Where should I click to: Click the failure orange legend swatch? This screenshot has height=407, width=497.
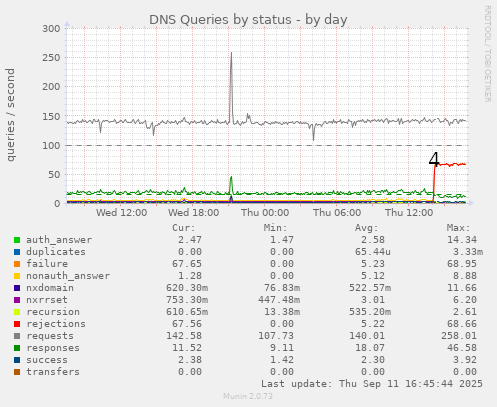tap(17, 264)
